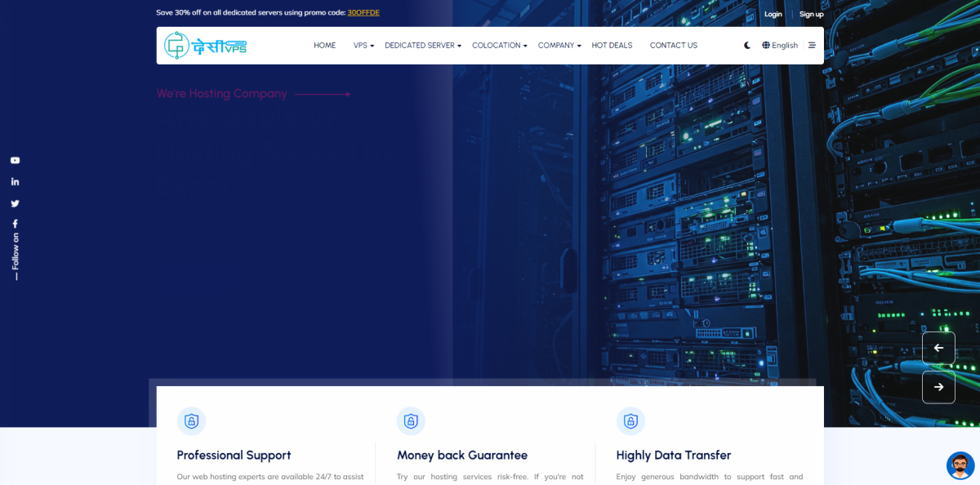The image size is (980, 485).
Task: Open the YouTube social icon
Action: [x=15, y=161]
